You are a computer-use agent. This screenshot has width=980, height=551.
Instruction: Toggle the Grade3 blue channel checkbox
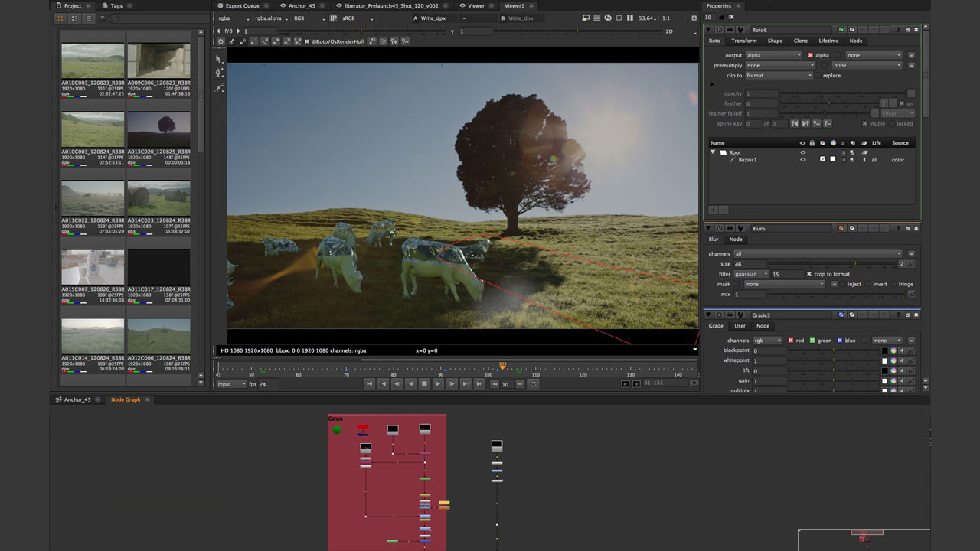click(x=840, y=341)
